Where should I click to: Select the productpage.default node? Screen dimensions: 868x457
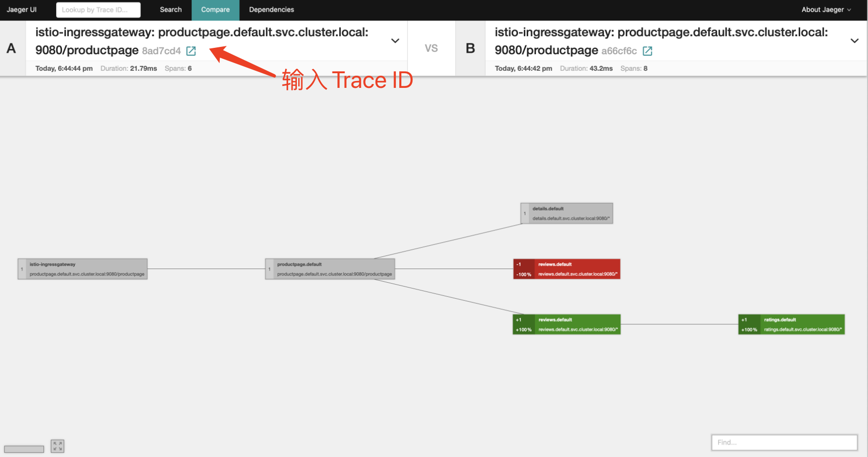330,269
